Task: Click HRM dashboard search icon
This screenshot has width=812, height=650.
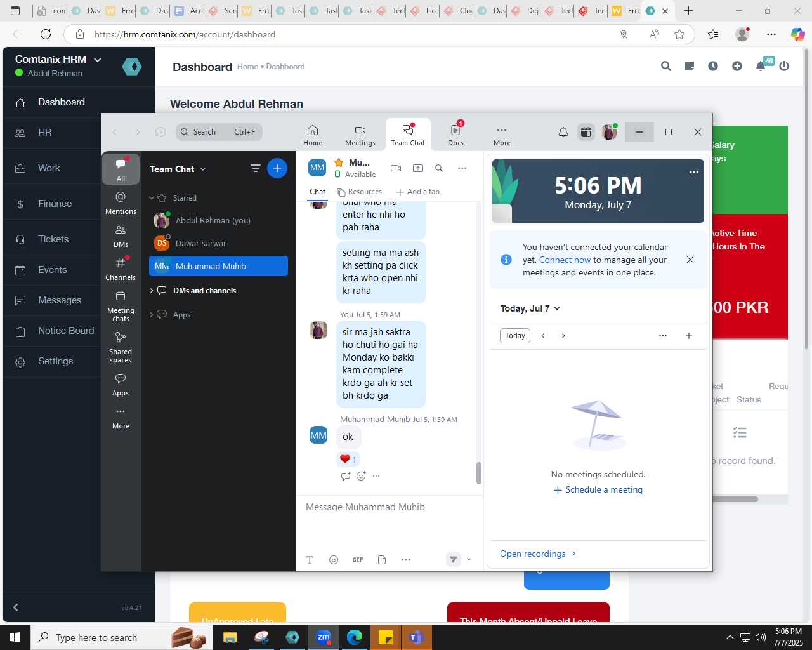Action: tap(666, 66)
